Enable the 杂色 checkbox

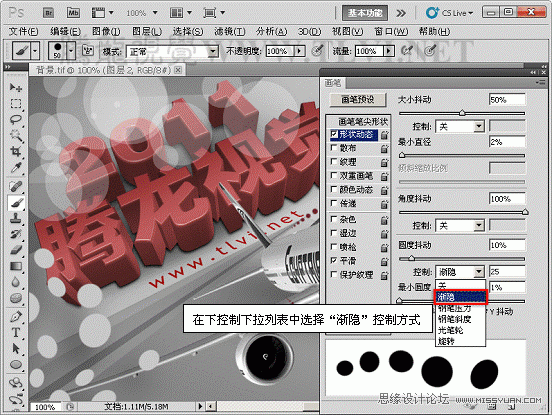334,219
